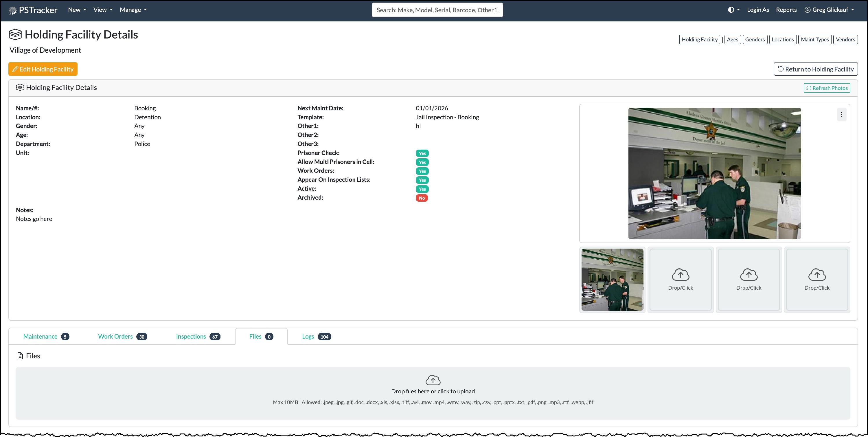This screenshot has width=868, height=437.
Task: Click the Files drop zone upload icon
Action: [x=433, y=380]
